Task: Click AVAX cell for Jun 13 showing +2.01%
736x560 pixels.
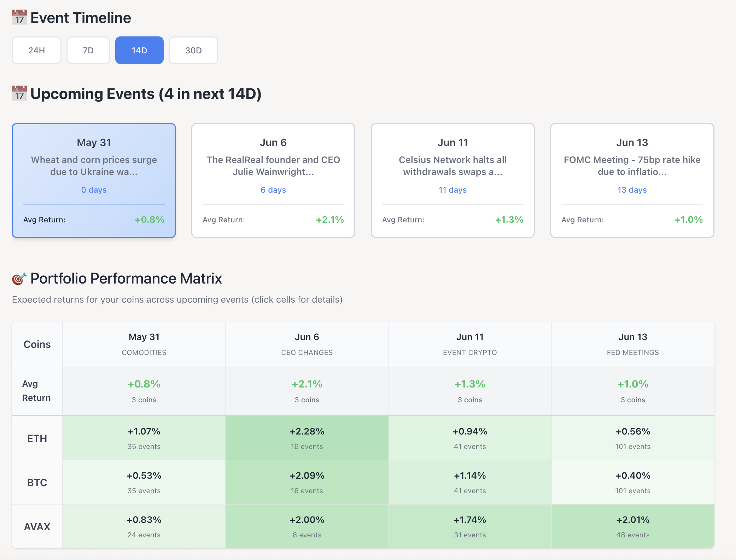Action: (x=633, y=526)
